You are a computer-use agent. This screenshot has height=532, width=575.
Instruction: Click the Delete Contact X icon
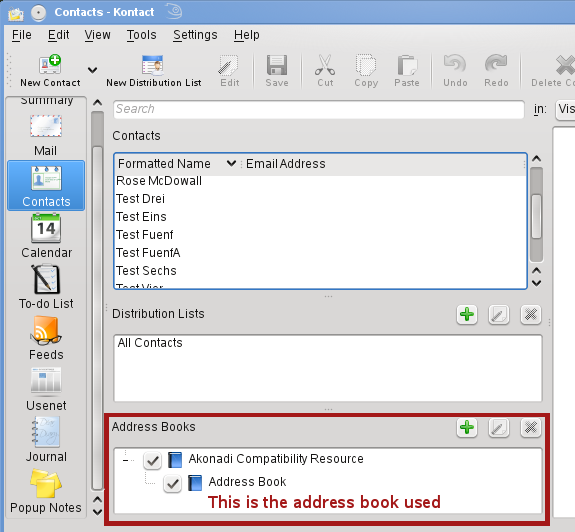[x=565, y=65]
